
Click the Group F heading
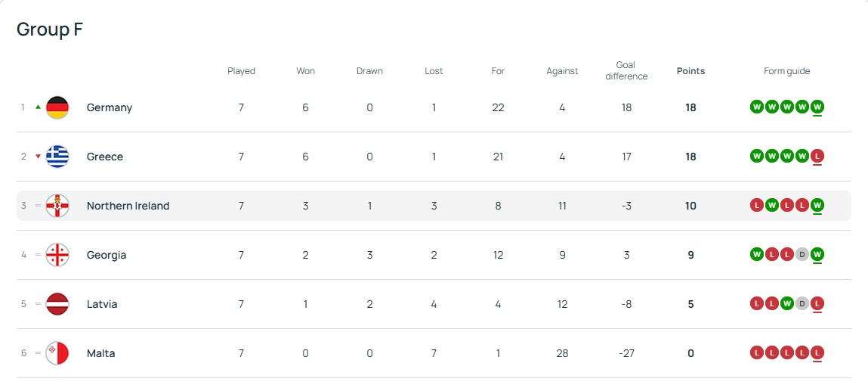pos(50,29)
